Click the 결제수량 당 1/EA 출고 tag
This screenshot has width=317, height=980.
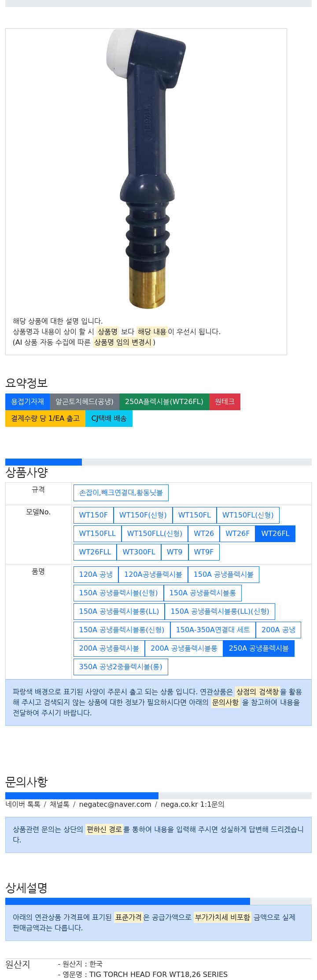[45, 418]
